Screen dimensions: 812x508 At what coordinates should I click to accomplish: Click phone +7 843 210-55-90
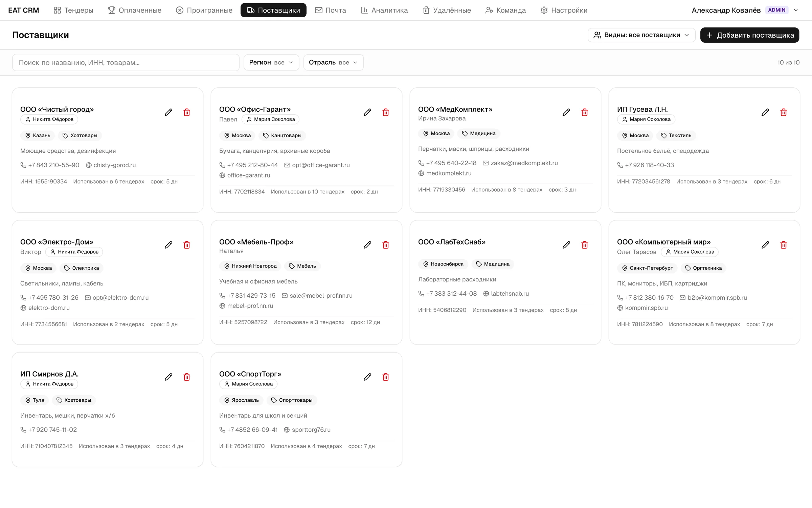[x=50, y=165]
